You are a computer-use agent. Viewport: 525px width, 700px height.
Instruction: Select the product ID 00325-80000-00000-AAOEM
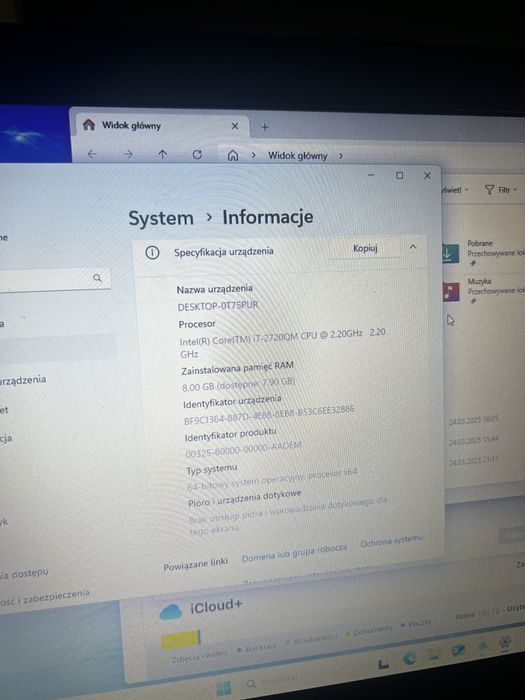pyautogui.click(x=244, y=450)
